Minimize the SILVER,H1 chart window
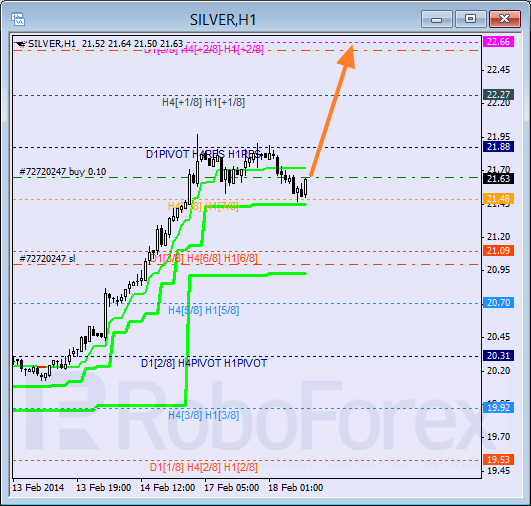The height and width of the screenshot is (506, 531). 437,19
